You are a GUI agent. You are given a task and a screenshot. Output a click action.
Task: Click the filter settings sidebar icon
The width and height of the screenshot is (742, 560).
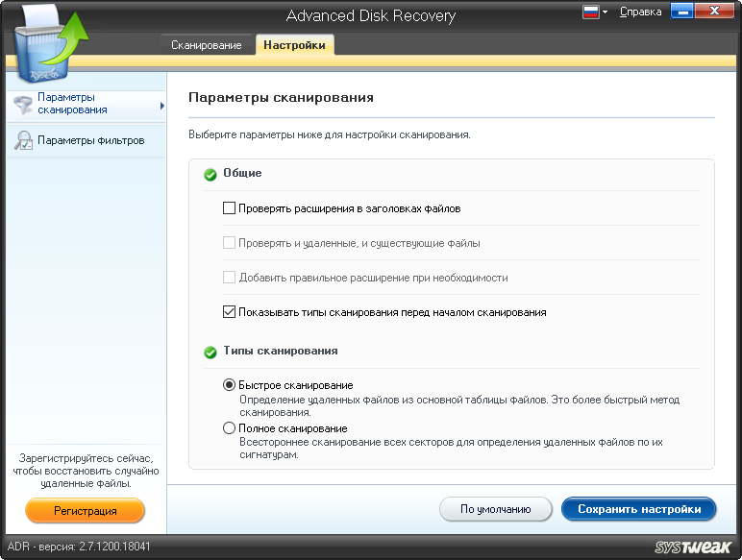(22, 141)
